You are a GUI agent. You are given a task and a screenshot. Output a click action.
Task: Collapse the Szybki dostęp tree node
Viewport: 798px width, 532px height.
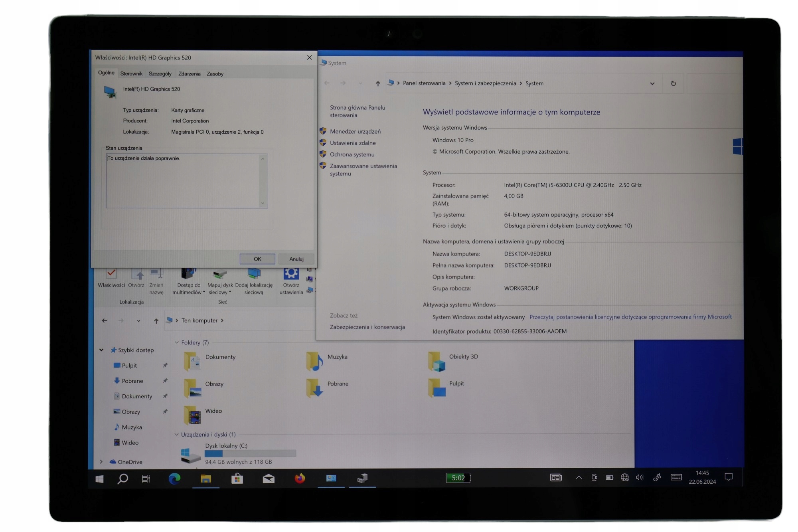101,350
